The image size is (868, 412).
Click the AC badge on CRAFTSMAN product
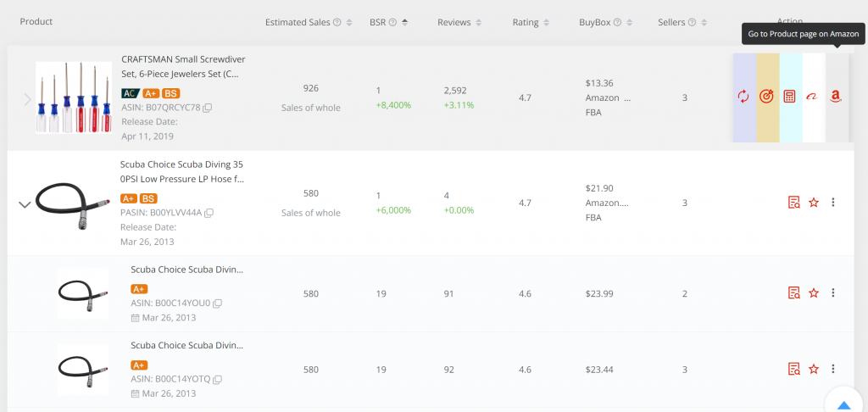[x=131, y=93]
